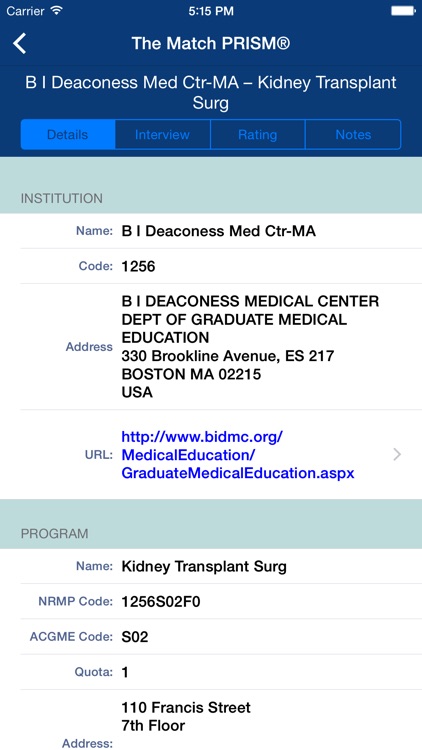Switch to the Notes tab

point(353,134)
